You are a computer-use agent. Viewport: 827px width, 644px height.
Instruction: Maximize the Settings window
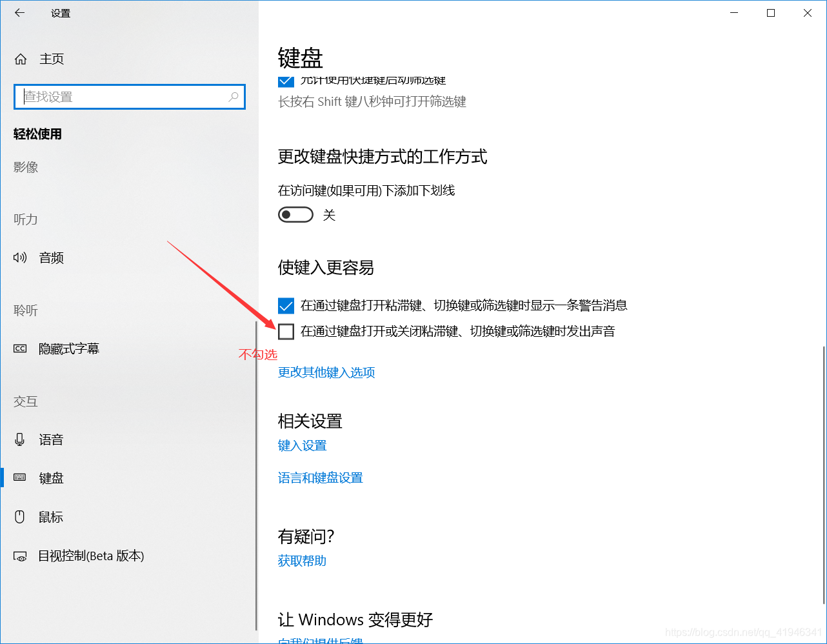click(x=771, y=13)
